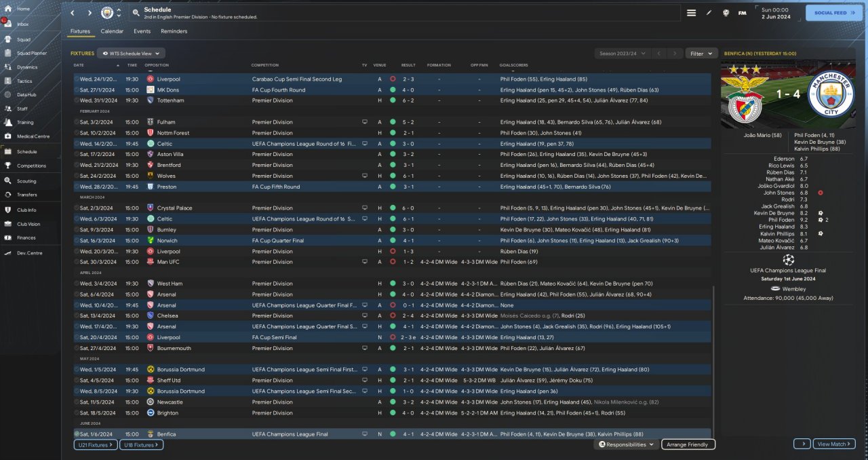
Task: Open the WTS Schedule View dropdown
Action: (132, 53)
